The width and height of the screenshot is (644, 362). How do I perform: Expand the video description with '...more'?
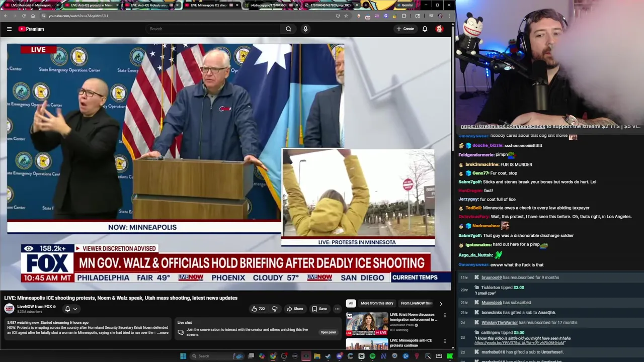[163, 333]
